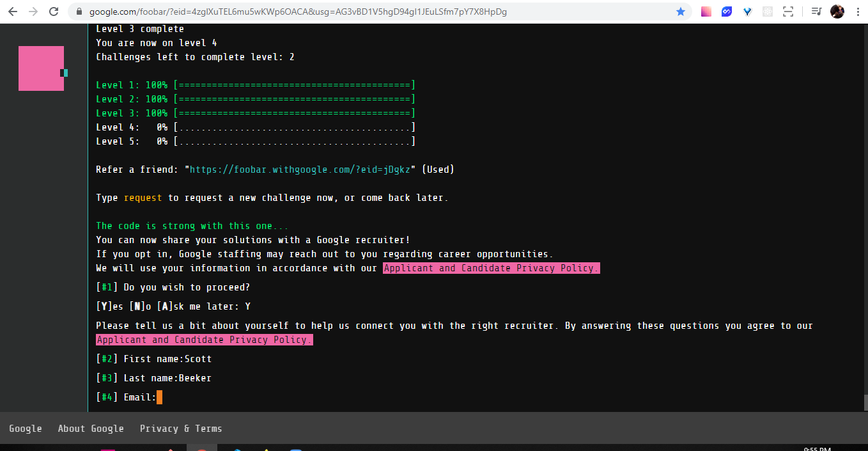The width and height of the screenshot is (868, 451).
Task: Click the Level 3 progress bar
Action: (294, 113)
